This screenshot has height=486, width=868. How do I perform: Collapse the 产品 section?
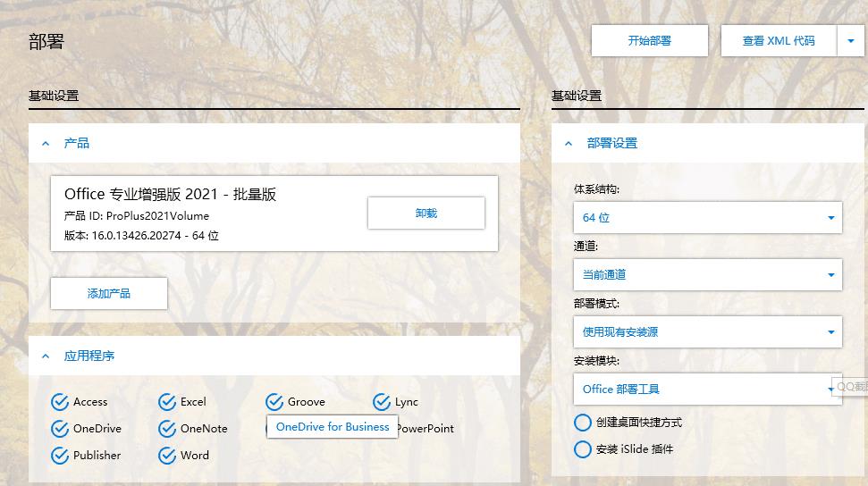coord(46,143)
